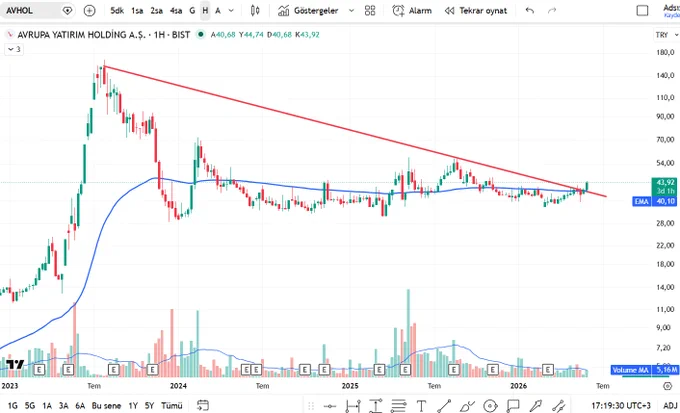Start Tekrar oynat bar replay
Image resolution: width=680 pixels, height=413 pixels.
tap(476, 11)
